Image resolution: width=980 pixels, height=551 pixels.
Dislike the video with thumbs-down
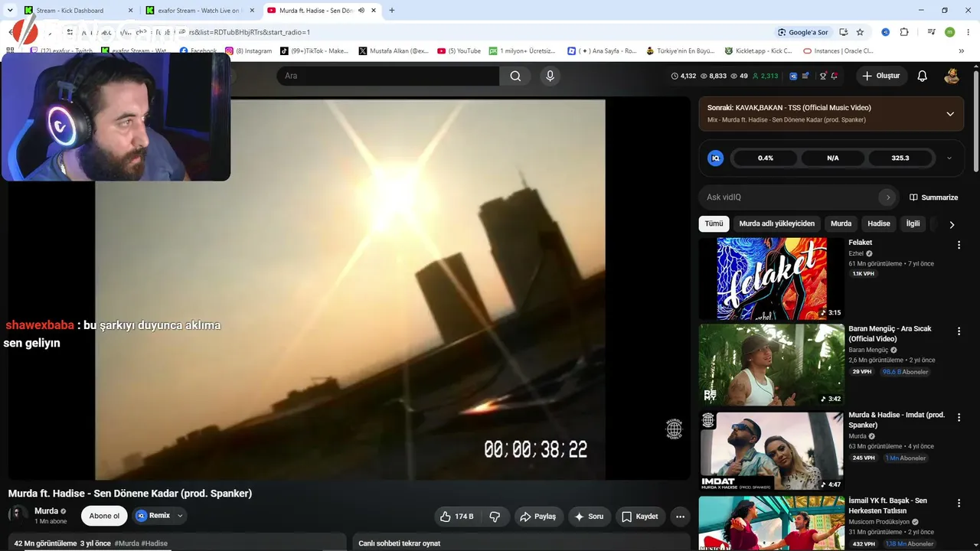495,517
